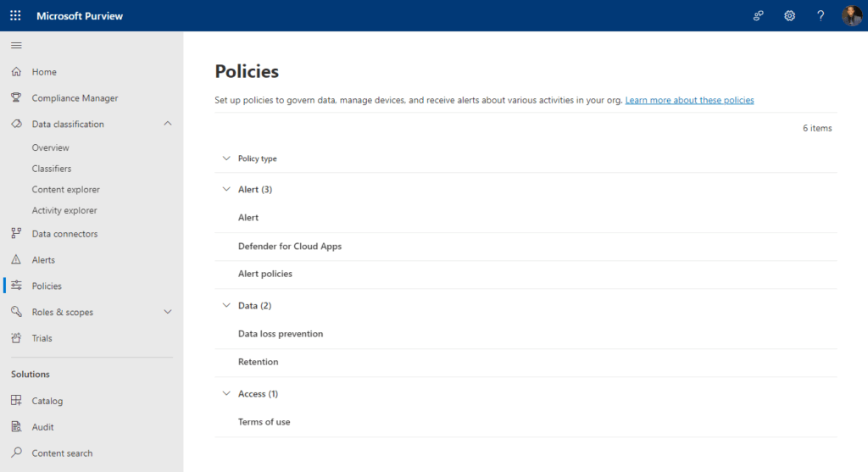
Task: Open Activity explorer in sidebar
Action: 64,210
